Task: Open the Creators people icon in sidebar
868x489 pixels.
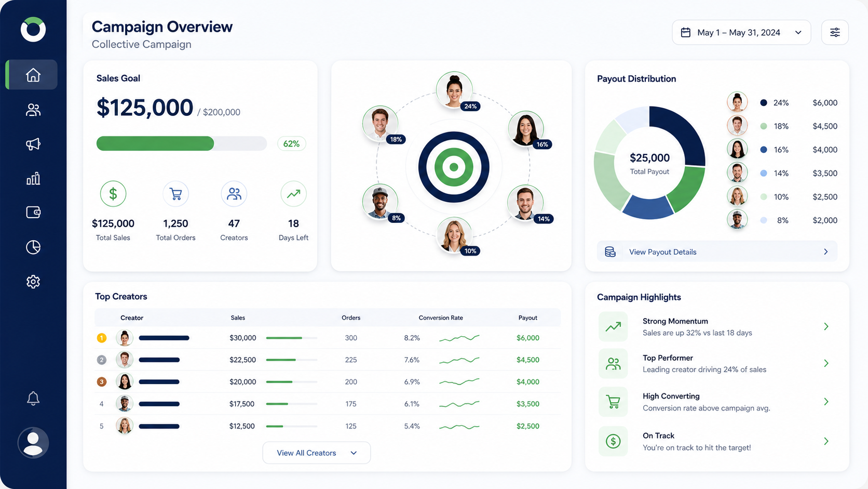Action: [x=33, y=110]
